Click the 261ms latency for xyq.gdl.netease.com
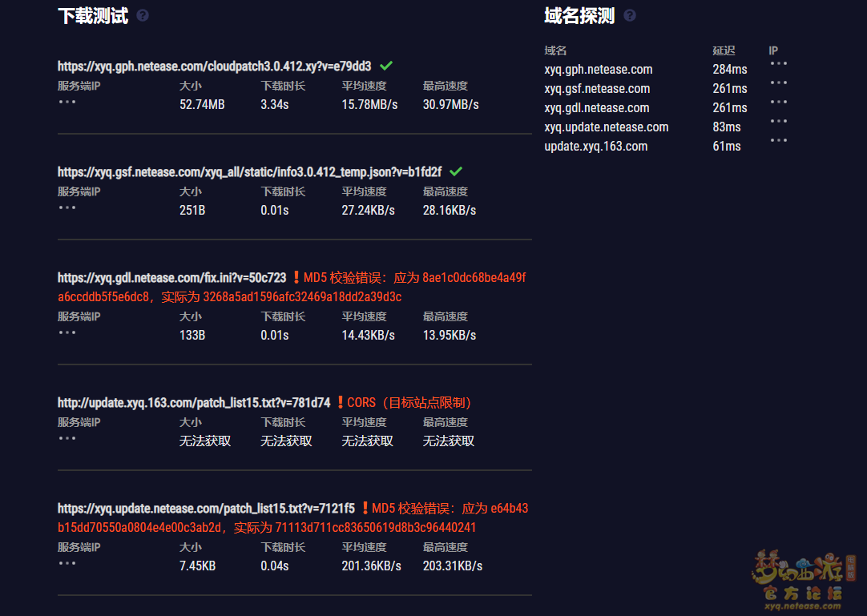 click(x=730, y=108)
